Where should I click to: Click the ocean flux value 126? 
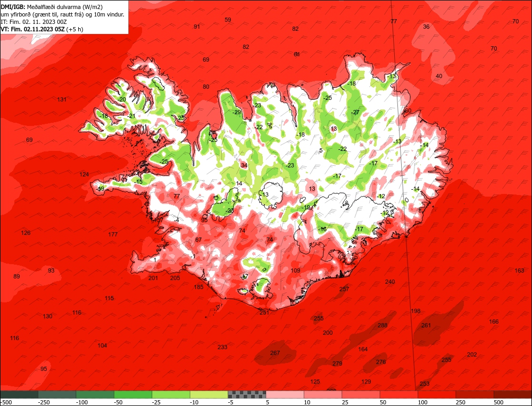[26, 232]
